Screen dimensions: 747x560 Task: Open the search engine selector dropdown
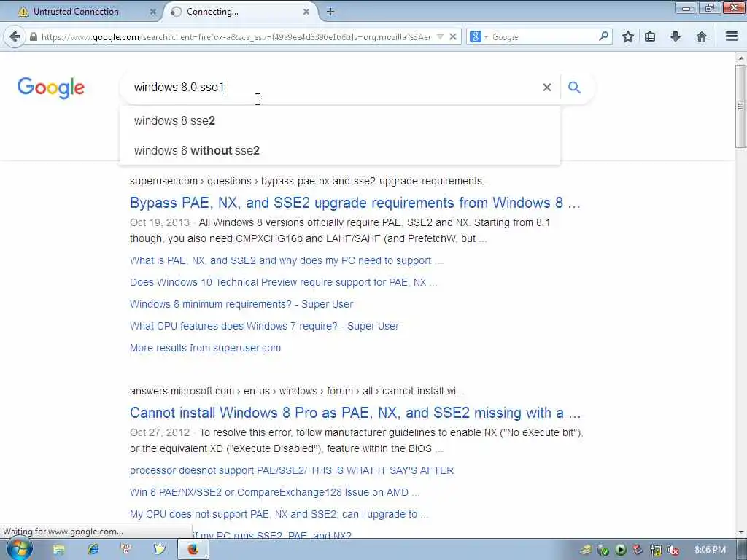[x=479, y=36]
